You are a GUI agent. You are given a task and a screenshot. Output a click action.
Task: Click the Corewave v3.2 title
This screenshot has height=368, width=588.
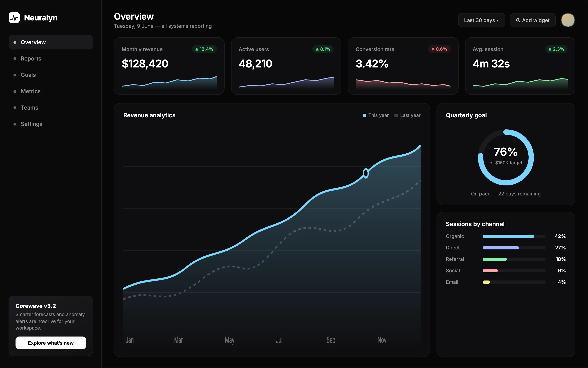coord(36,306)
